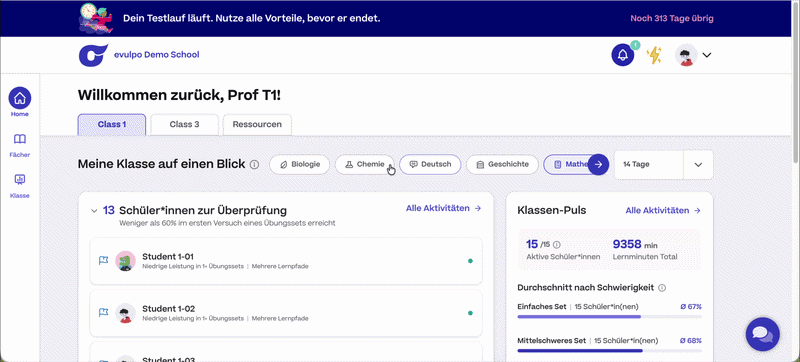Click the Klassen-Puls heading
This screenshot has width=800, height=362.
[552, 210]
